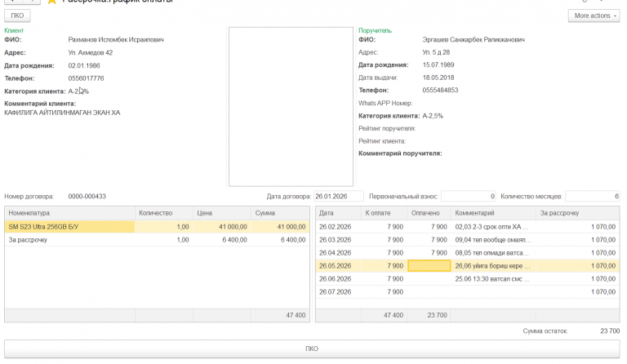
Task: Click the Сумма остаток value 23 700
Action: [x=610, y=331]
